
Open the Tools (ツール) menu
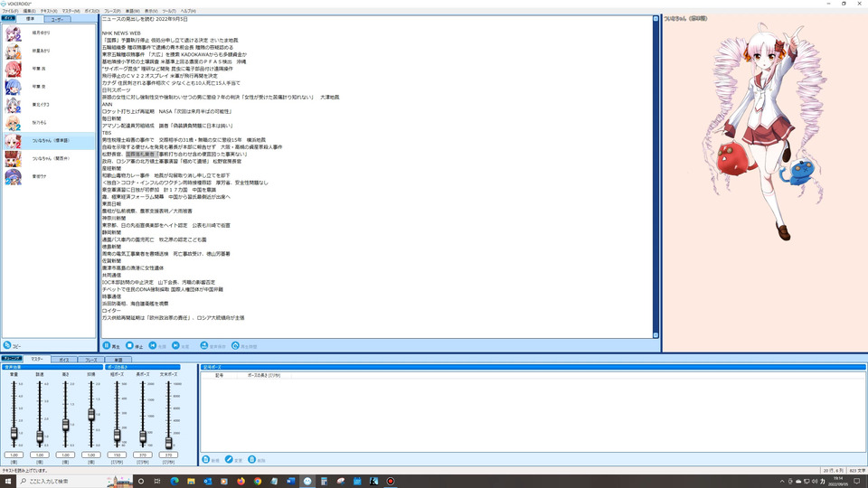tap(169, 11)
